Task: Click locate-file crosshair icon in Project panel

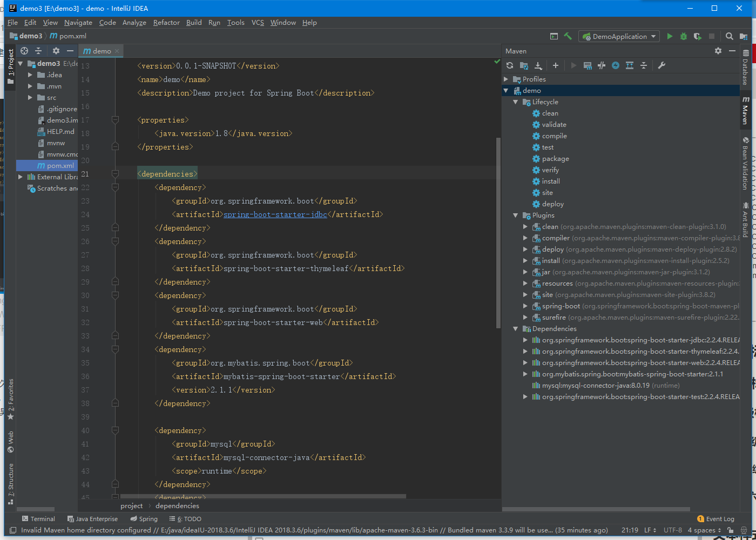Action: pyautogui.click(x=24, y=51)
